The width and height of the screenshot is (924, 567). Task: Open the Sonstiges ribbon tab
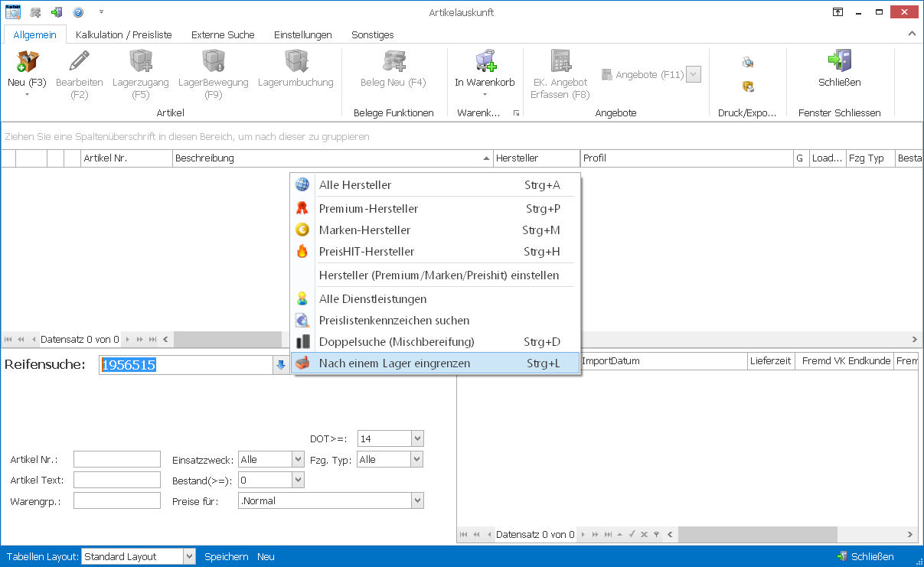click(x=373, y=34)
